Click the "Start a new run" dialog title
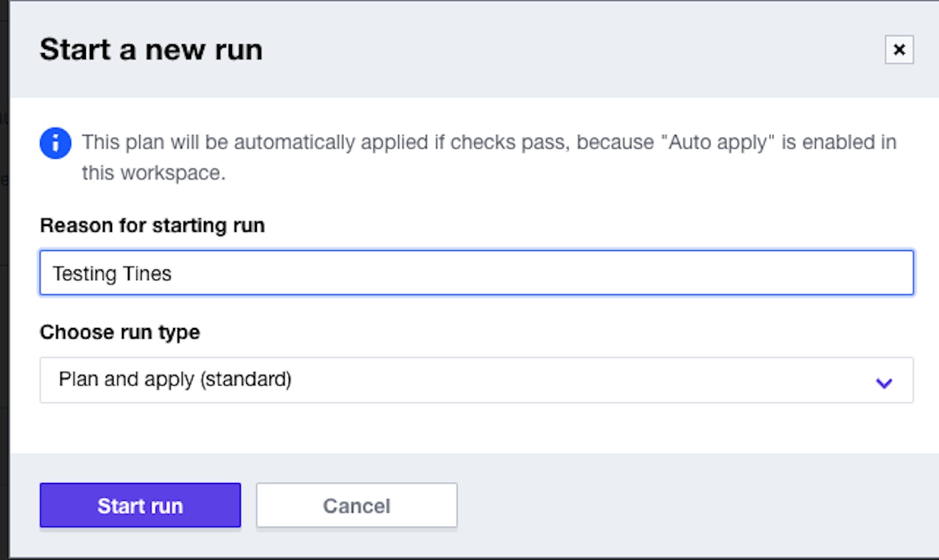 (x=151, y=50)
